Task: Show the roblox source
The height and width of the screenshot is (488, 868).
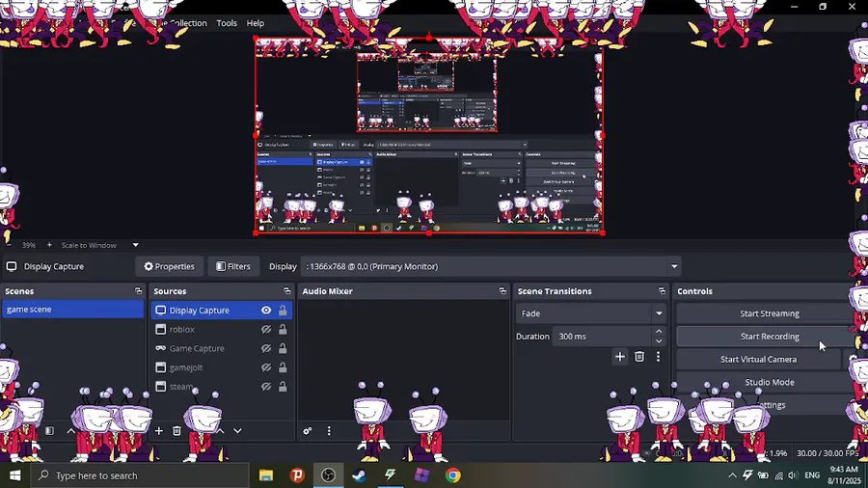Action: pyautogui.click(x=266, y=330)
